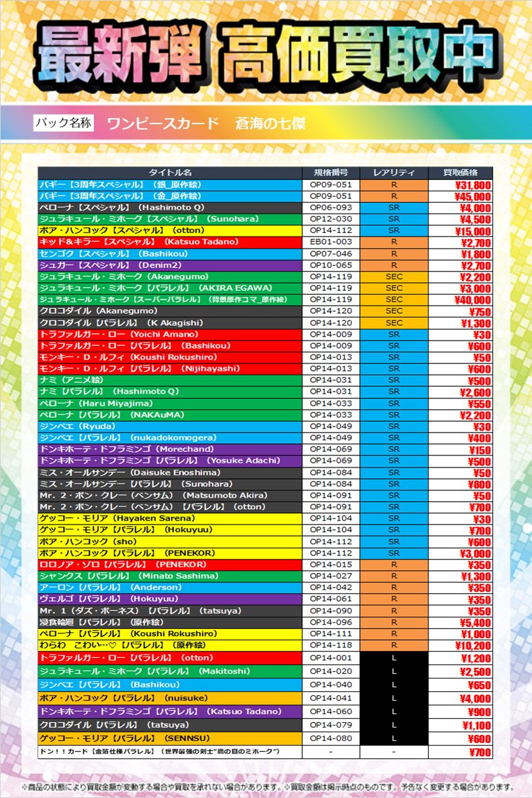Select 'ジンベエ【パラレル】(nukadokomogera)' row

coord(265,438)
